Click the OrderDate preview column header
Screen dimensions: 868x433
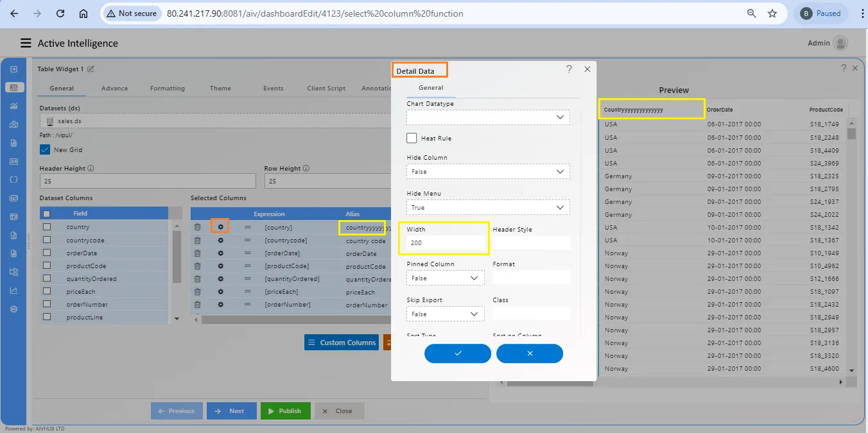(719, 110)
